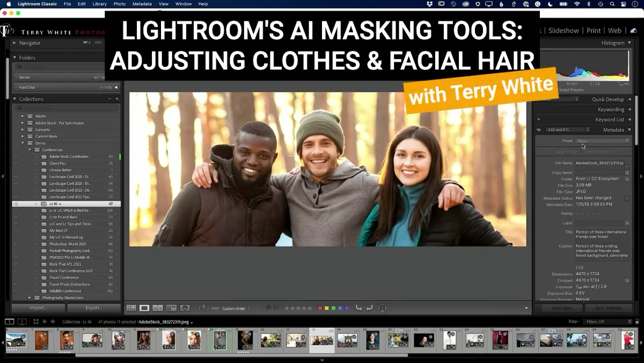644x363 pixels.
Task: Open Survey view from toolbar
Action: click(171, 308)
